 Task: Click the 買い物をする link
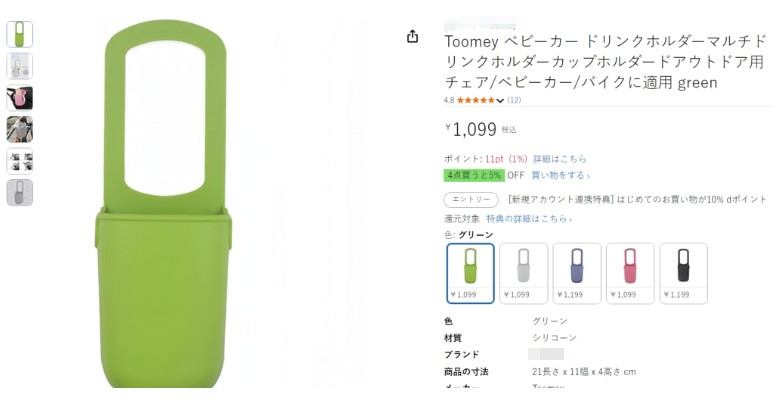560,175
